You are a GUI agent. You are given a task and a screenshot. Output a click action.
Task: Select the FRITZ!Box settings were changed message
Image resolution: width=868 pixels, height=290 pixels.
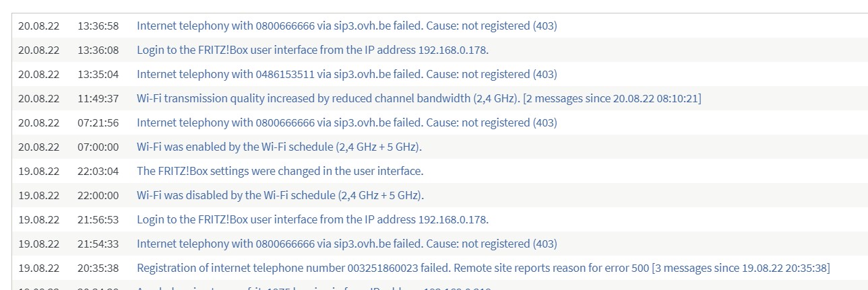(x=280, y=171)
